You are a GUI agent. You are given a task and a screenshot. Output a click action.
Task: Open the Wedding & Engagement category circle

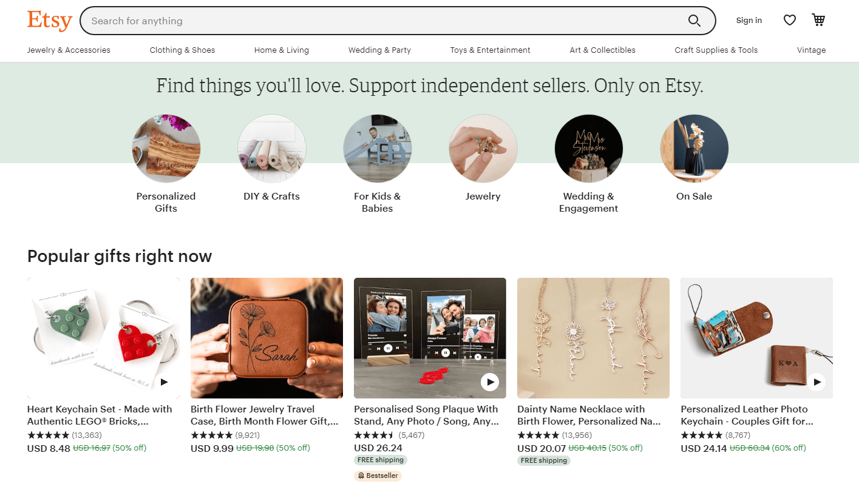tap(588, 149)
